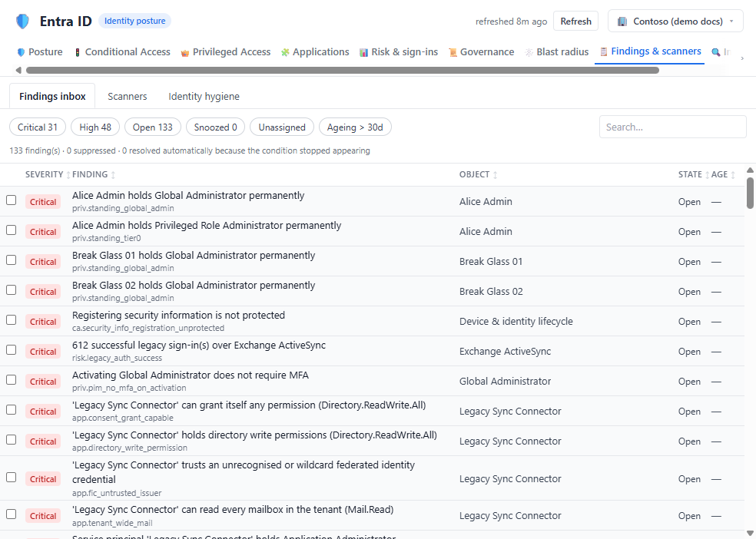Tick the security information registration finding checkbox
This screenshot has height=539, width=756.
(x=11, y=320)
